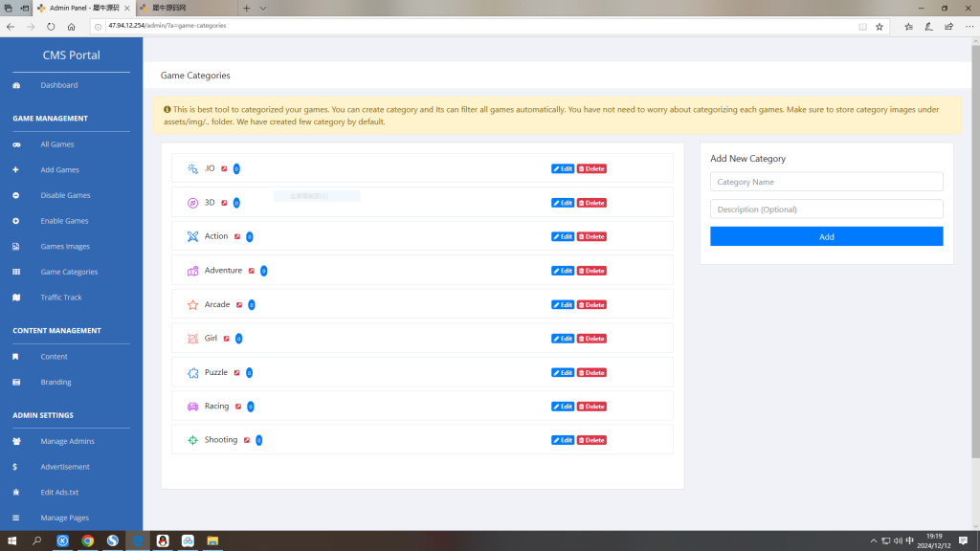Screen dimensions: 980x551
Task: Go to Traffic Track in sidebar
Action: pyautogui.click(x=60, y=298)
